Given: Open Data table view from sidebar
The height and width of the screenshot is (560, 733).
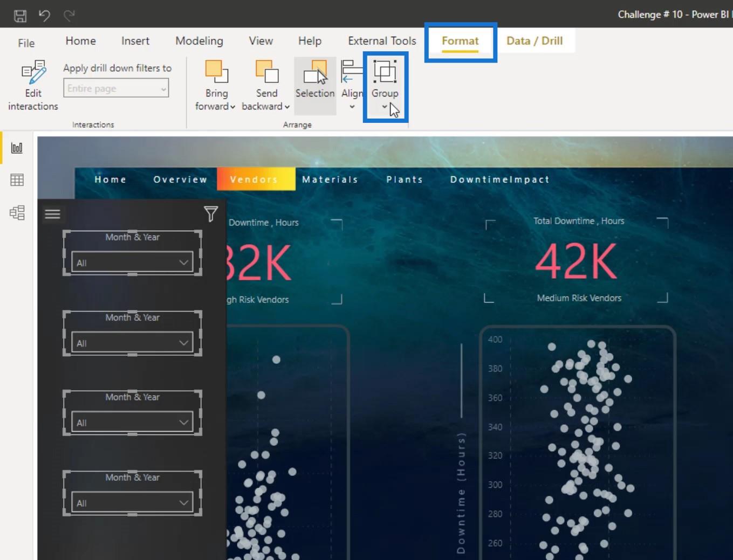Looking at the screenshot, I should coord(17,180).
